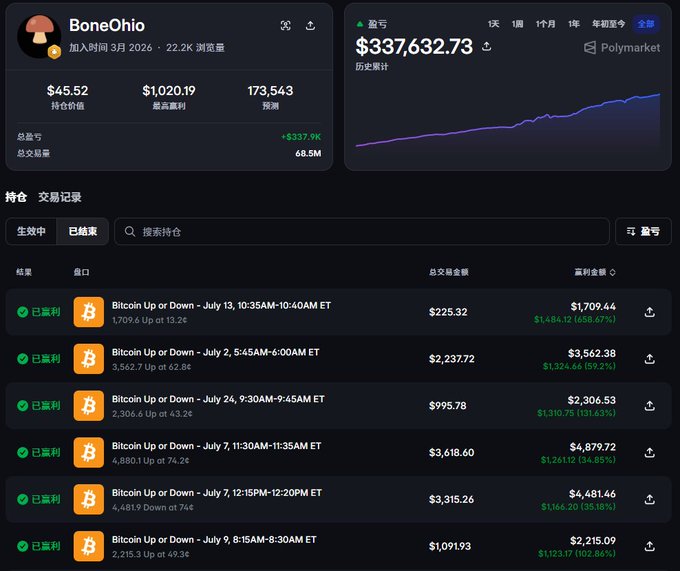The image size is (680, 571).
Task: Click the $45.52 持仓价值 stat
Action: coord(68,97)
